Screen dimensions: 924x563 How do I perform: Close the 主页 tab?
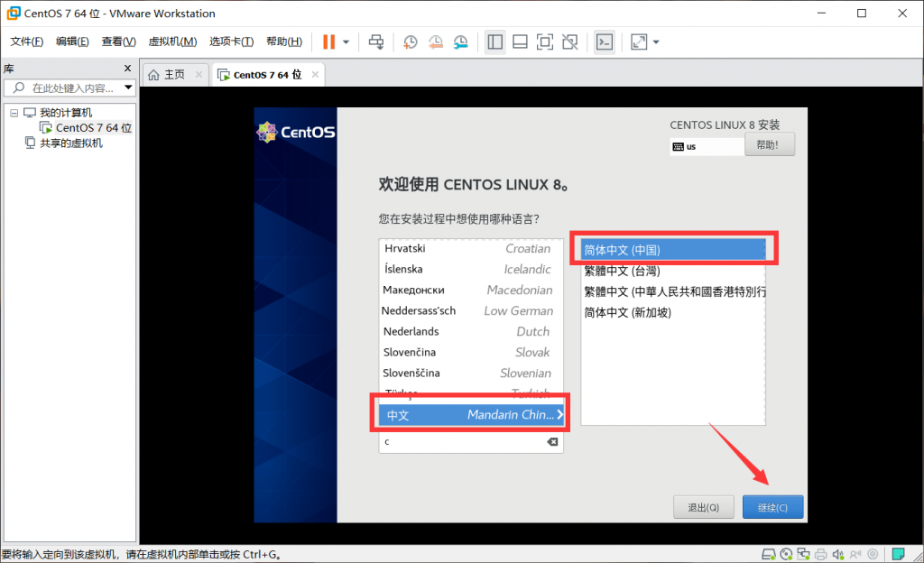(199, 74)
